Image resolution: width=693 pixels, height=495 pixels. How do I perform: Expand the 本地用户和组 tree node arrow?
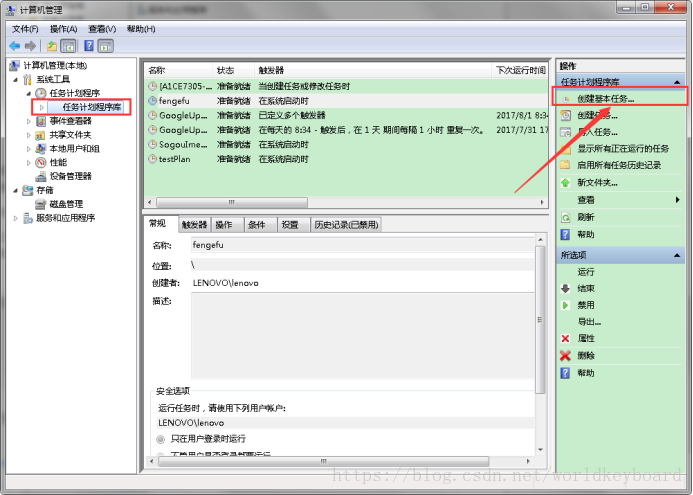click(x=29, y=149)
